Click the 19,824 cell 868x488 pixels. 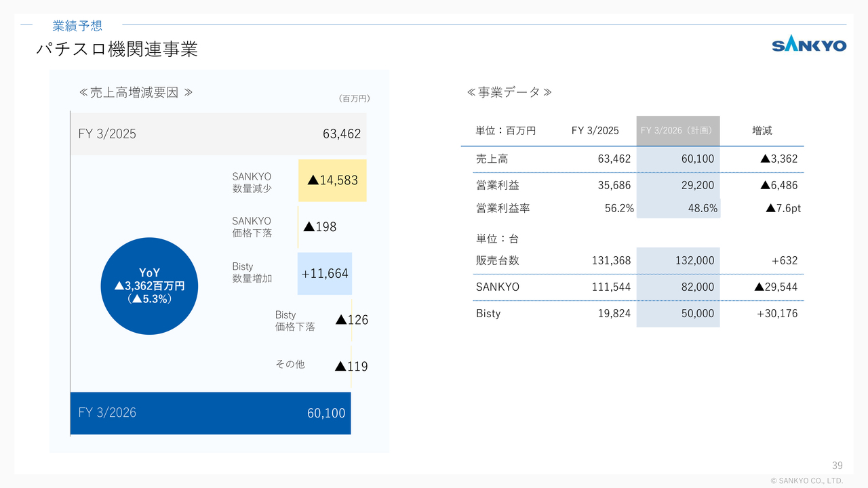pyautogui.click(x=614, y=313)
